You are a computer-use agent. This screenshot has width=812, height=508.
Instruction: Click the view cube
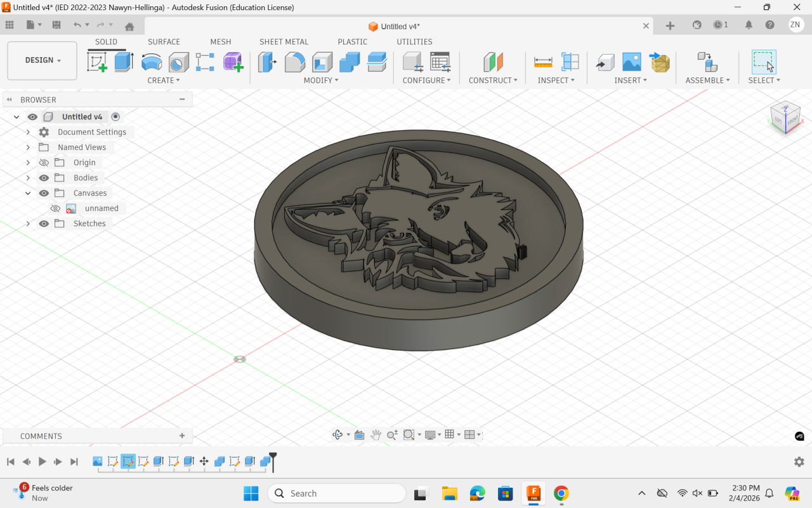(785, 117)
